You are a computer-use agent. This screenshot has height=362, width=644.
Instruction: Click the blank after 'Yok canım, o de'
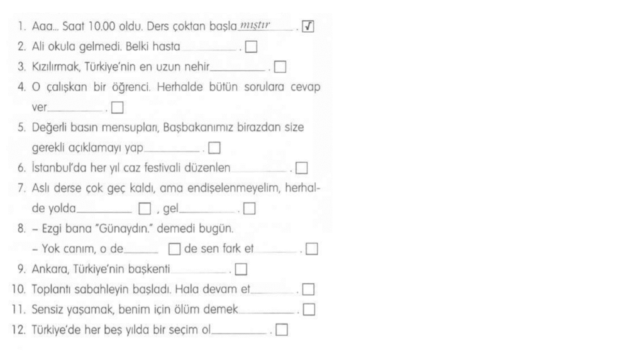(x=141, y=252)
